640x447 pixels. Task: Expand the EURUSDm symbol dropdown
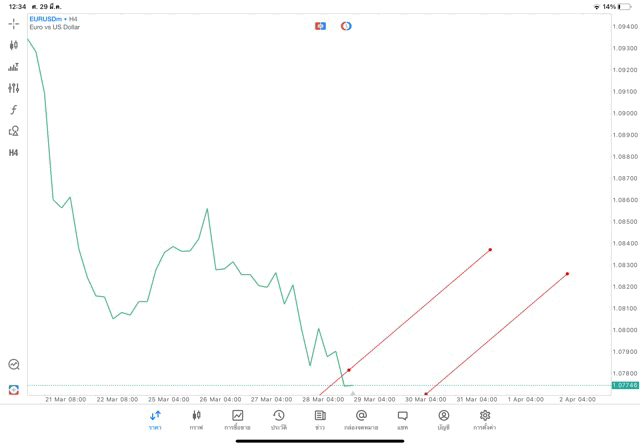click(46, 18)
